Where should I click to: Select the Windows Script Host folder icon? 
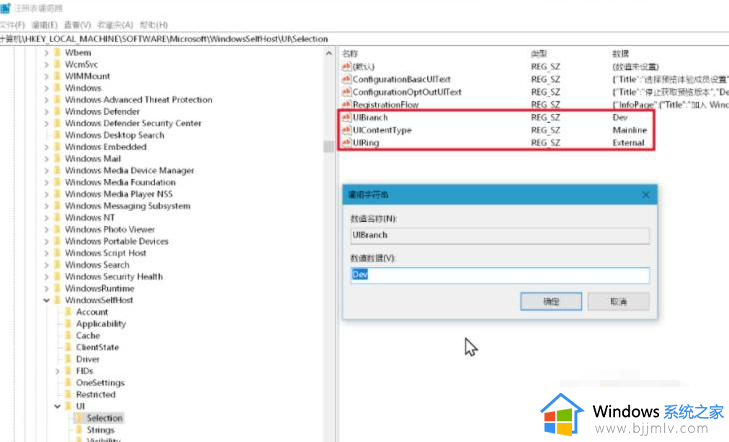[58, 253]
